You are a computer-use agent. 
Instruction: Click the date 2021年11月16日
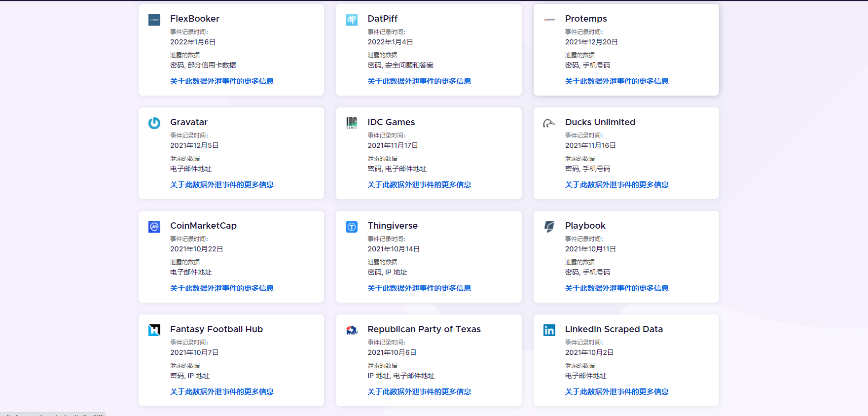click(590, 145)
